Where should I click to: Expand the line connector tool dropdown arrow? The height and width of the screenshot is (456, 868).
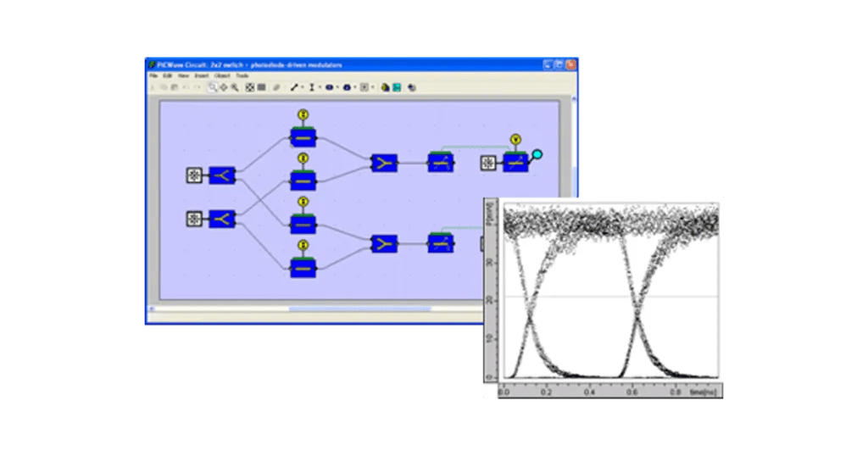click(303, 87)
